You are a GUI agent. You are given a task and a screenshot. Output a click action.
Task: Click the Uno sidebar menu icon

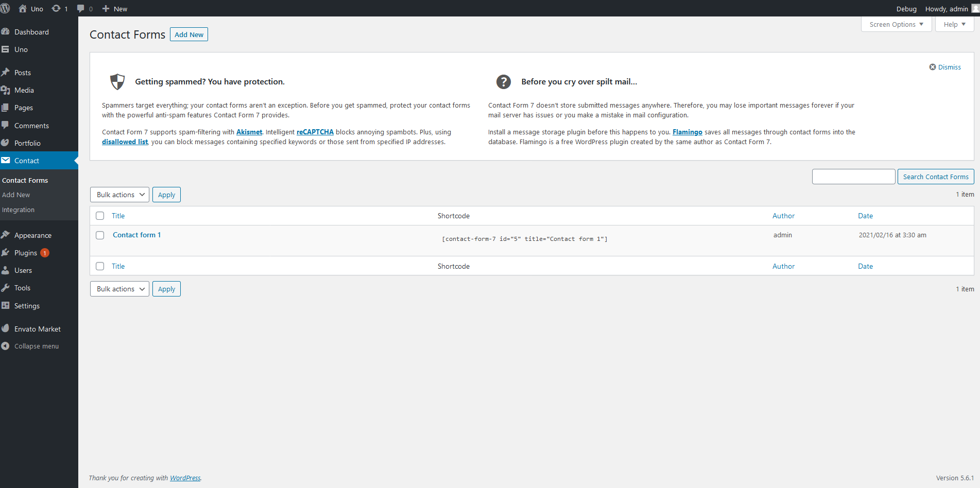click(x=6, y=49)
